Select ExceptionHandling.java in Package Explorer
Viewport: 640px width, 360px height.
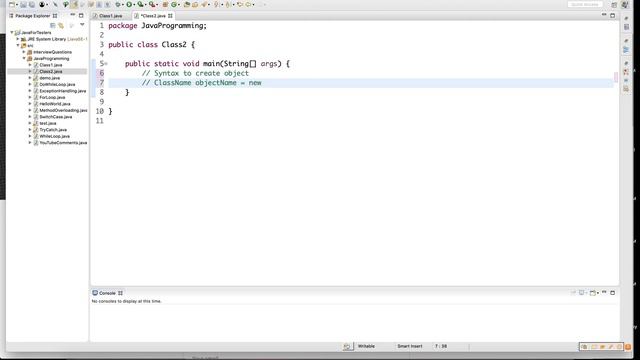[x=62, y=91]
